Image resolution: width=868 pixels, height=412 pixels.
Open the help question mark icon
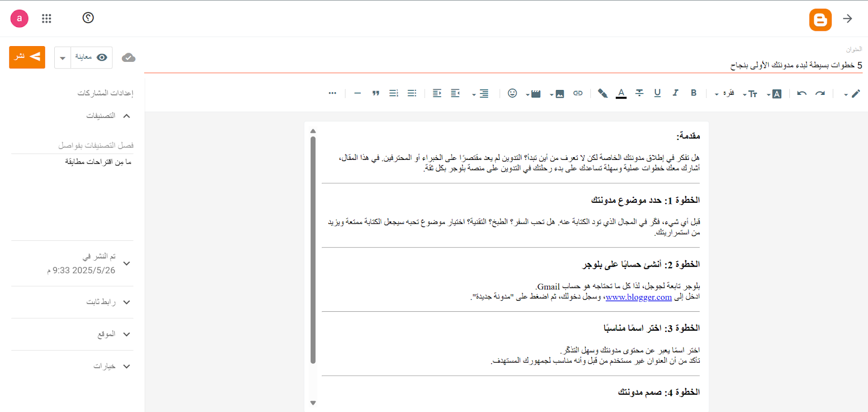(88, 18)
